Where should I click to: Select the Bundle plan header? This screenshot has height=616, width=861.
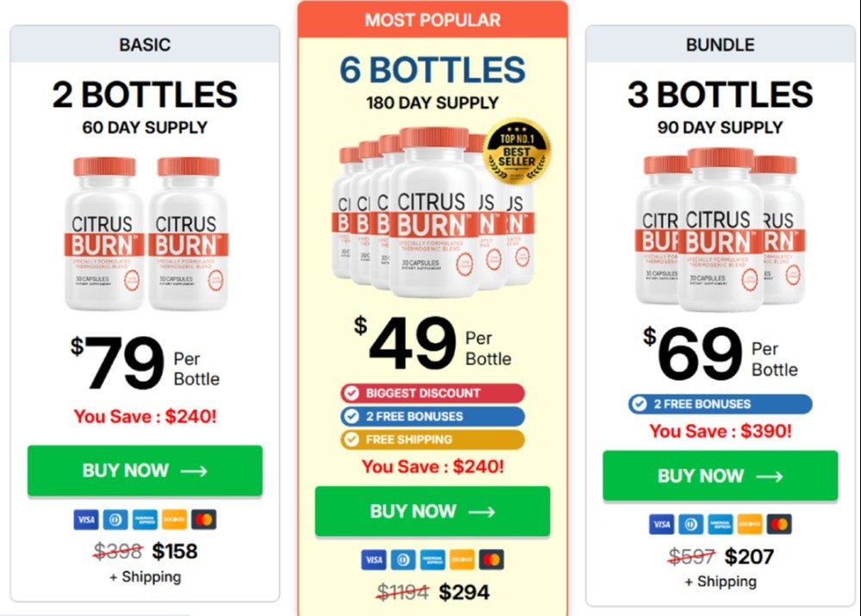720,44
